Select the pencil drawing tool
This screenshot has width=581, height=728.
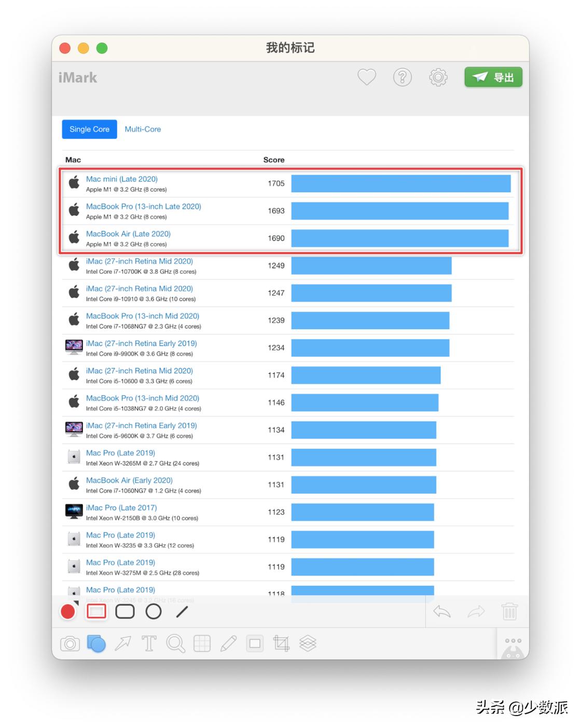(228, 643)
